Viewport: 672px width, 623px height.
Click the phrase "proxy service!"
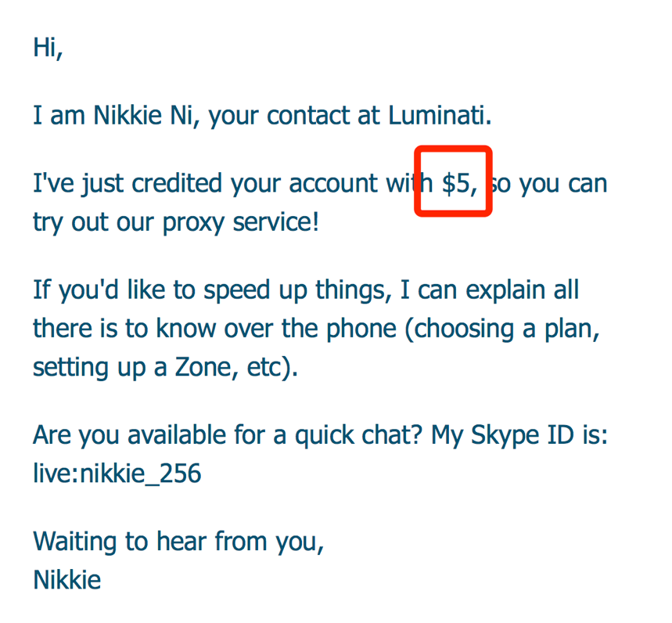[x=241, y=223]
